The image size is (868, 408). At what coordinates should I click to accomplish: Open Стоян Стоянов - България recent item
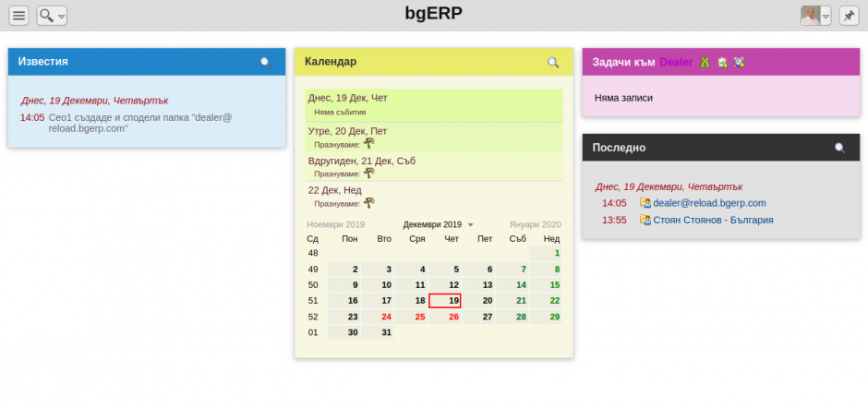tap(713, 220)
